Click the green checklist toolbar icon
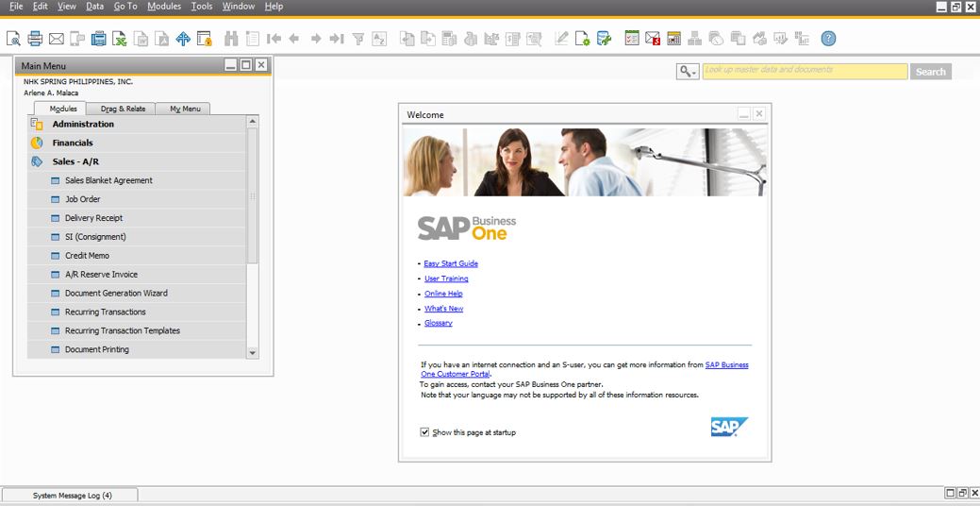 632,39
